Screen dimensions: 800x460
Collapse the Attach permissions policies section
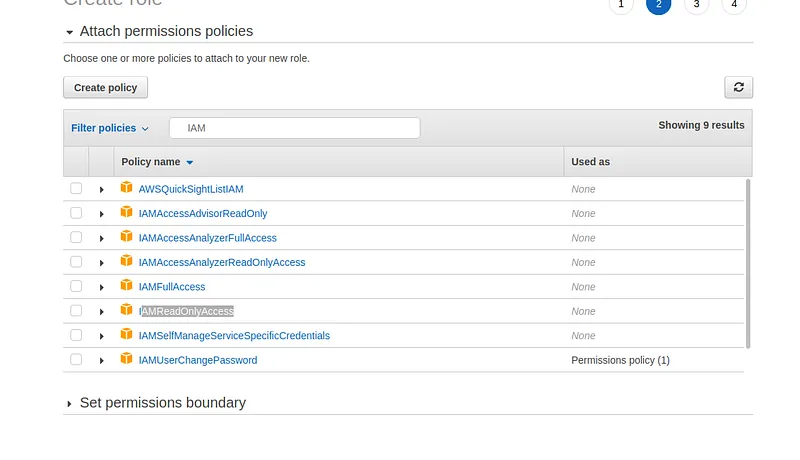tap(69, 33)
